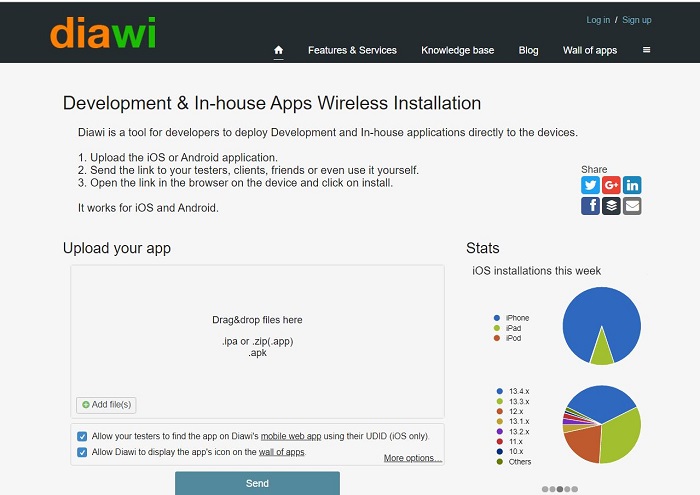Image resolution: width=700 pixels, height=495 pixels.
Task: Click the "Upload your app" heading
Action: [117, 248]
